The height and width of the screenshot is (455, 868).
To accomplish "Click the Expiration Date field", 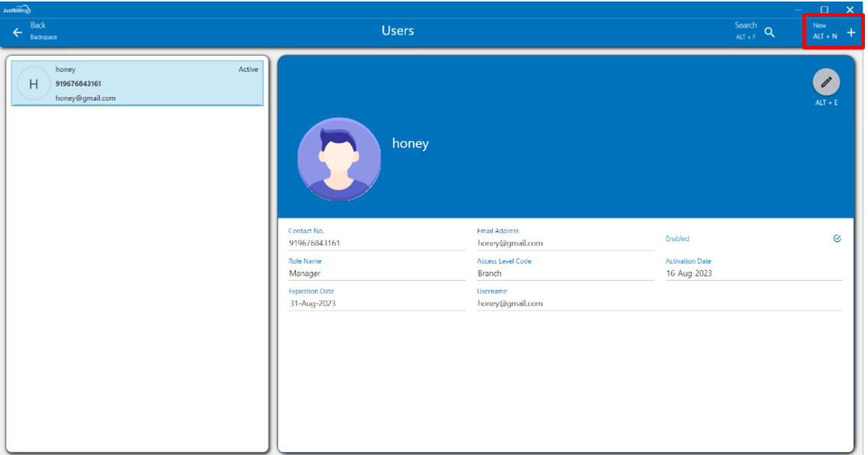I will pos(376,303).
